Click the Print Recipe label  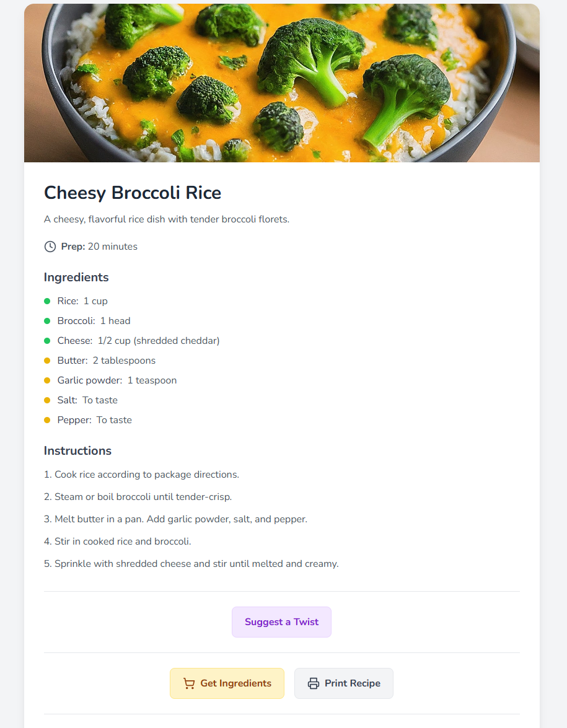[x=352, y=683]
